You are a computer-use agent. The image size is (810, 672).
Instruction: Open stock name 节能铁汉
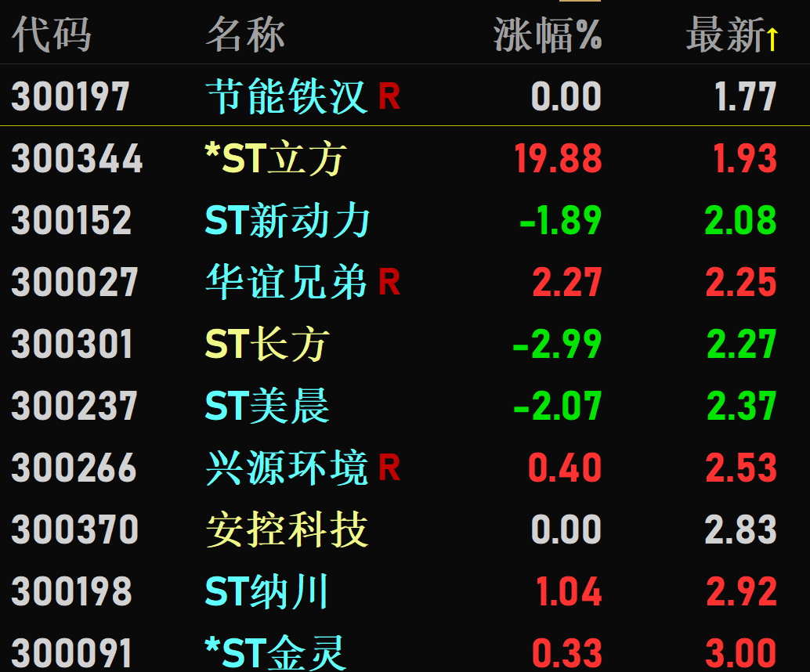pyautogui.click(x=287, y=96)
